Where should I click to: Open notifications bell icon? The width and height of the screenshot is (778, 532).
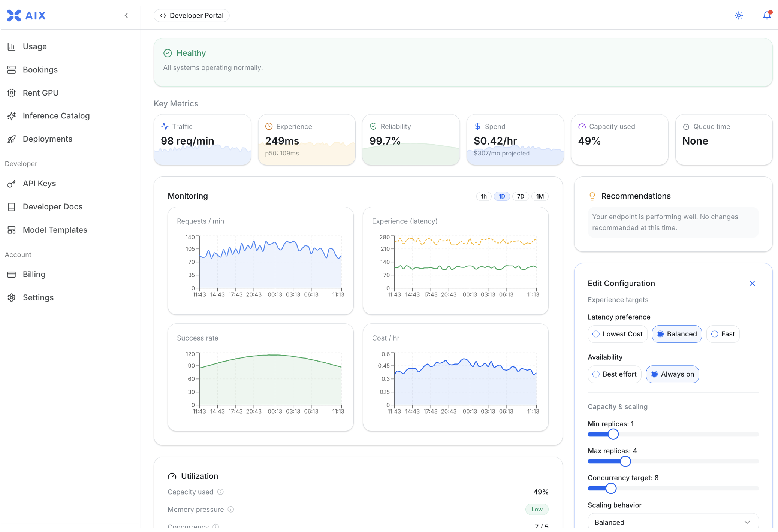click(767, 15)
